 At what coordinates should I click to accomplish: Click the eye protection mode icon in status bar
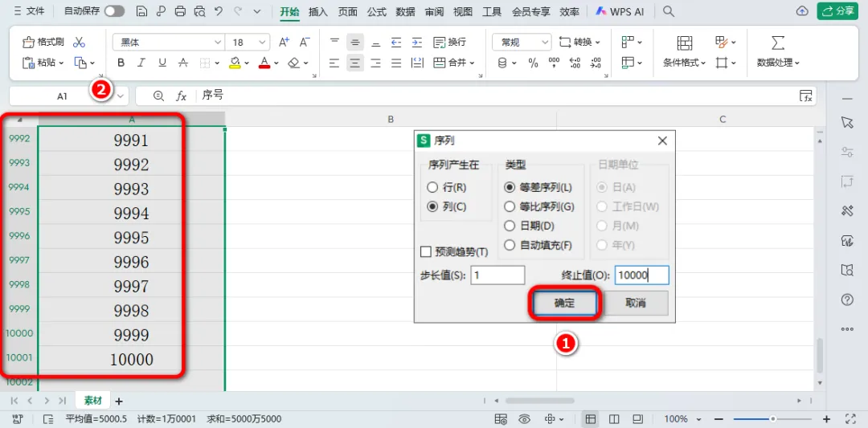coord(525,418)
